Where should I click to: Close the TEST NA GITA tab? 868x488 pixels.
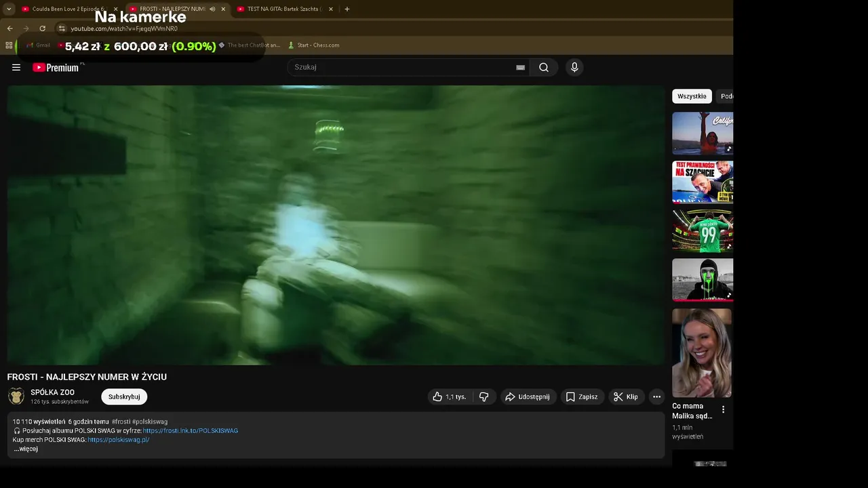[331, 9]
